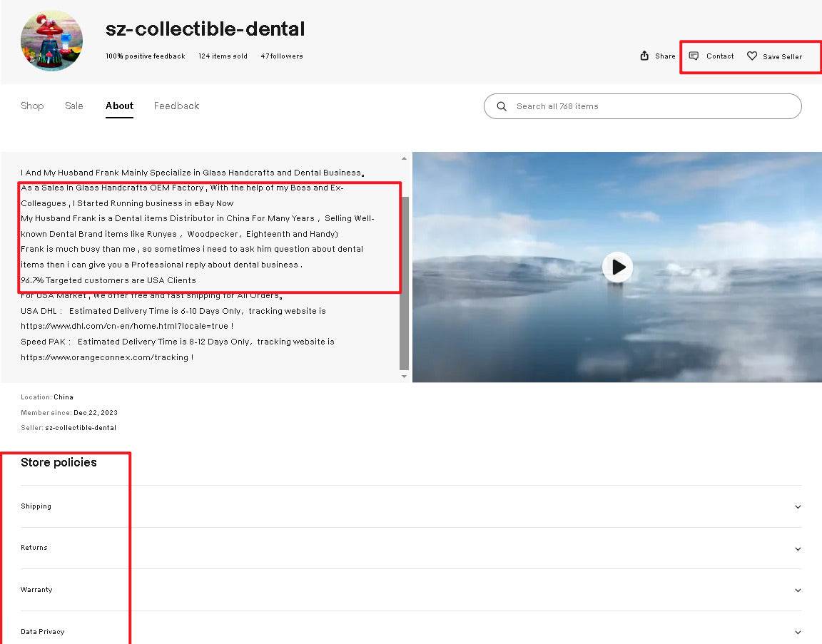Screen dimensions: 822x644
Task: Click the Share upload icon
Action: [644, 56]
